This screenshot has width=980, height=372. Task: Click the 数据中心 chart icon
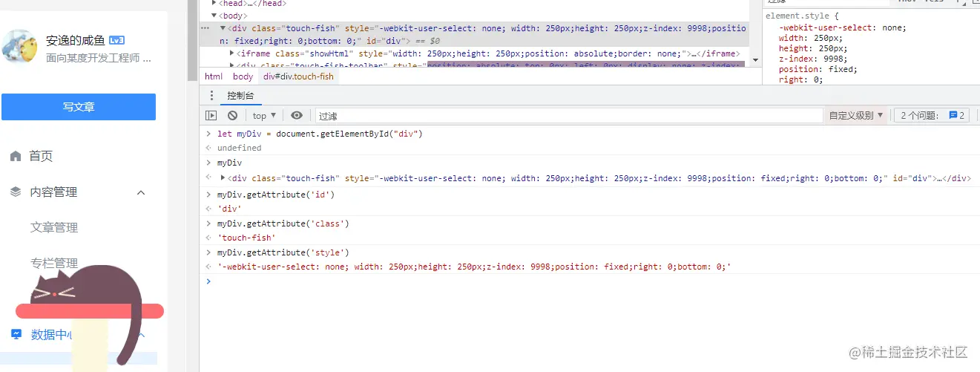pyautogui.click(x=16, y=335)
